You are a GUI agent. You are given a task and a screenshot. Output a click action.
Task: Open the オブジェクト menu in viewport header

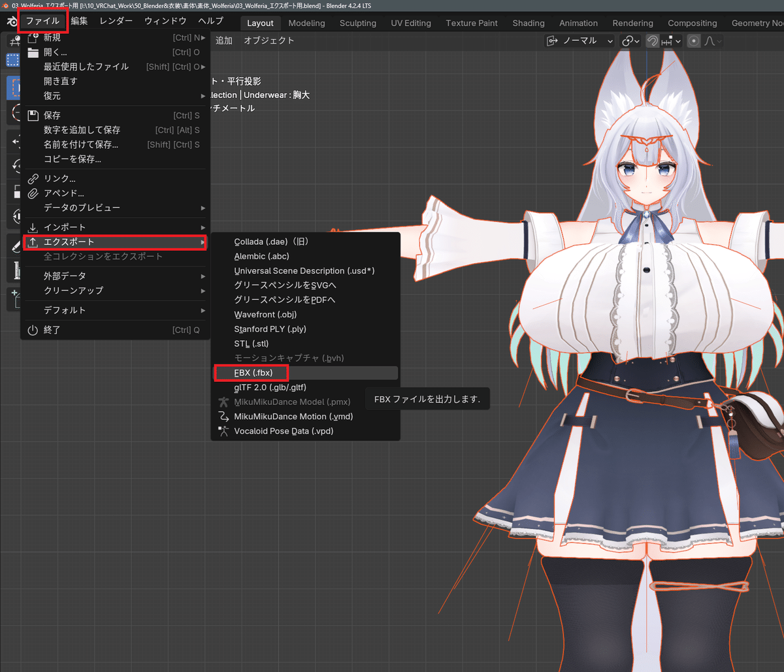coord(269,40)
